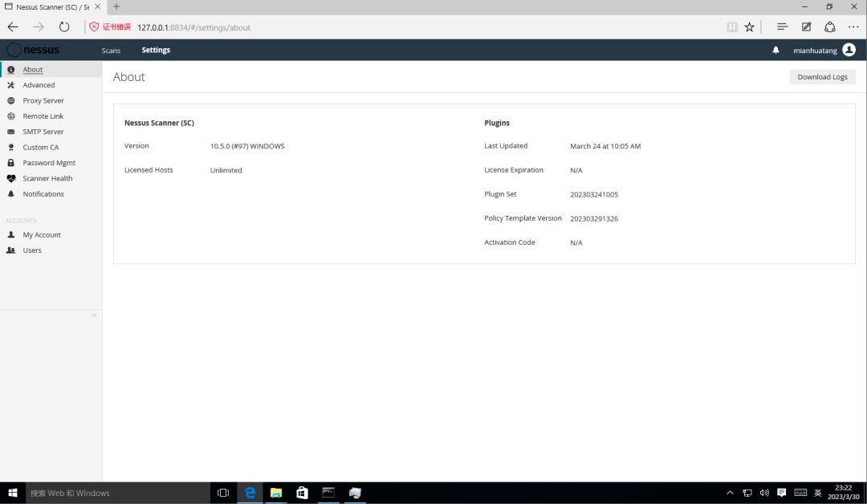This screenshot has width=867, height=504.
Task: Click the certificate error shield icon
Action: (94, 27)
